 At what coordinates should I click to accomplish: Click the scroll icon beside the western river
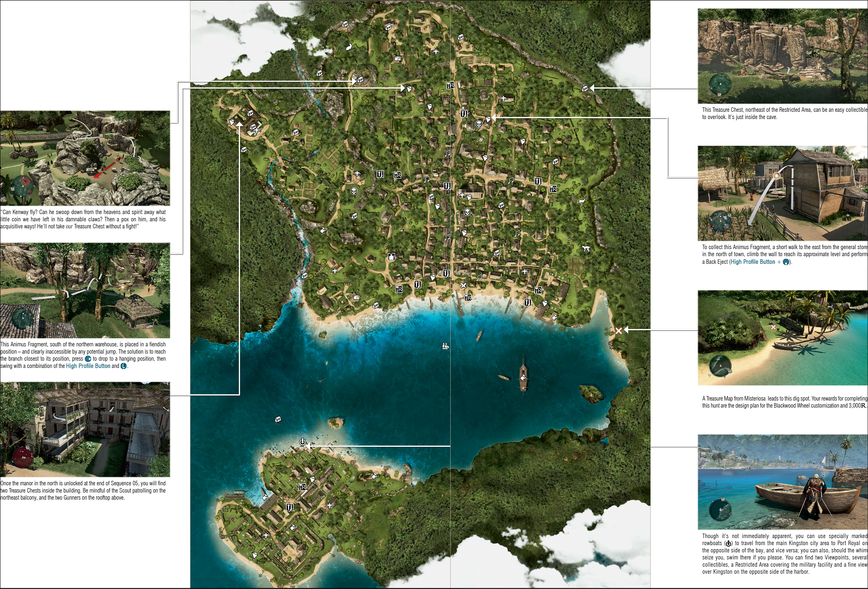323,230
